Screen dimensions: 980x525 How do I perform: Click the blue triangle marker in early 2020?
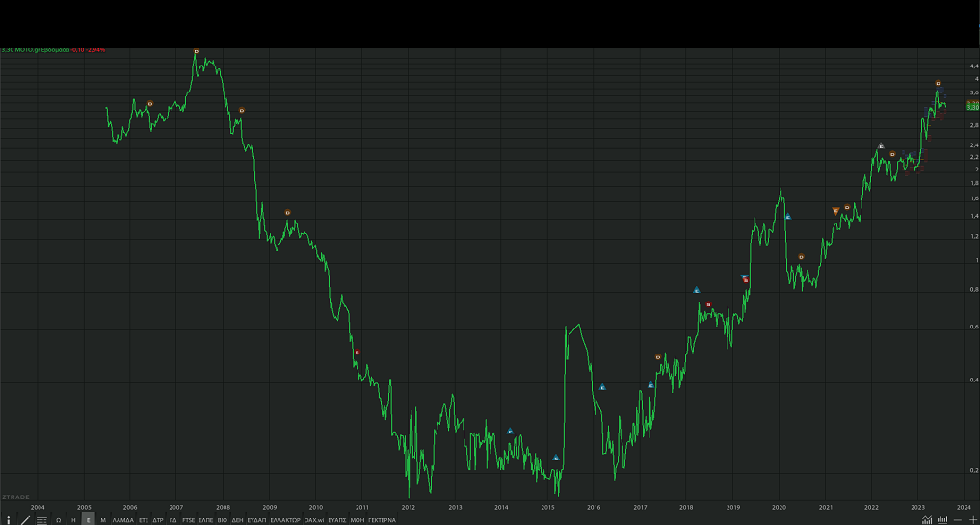788,216
